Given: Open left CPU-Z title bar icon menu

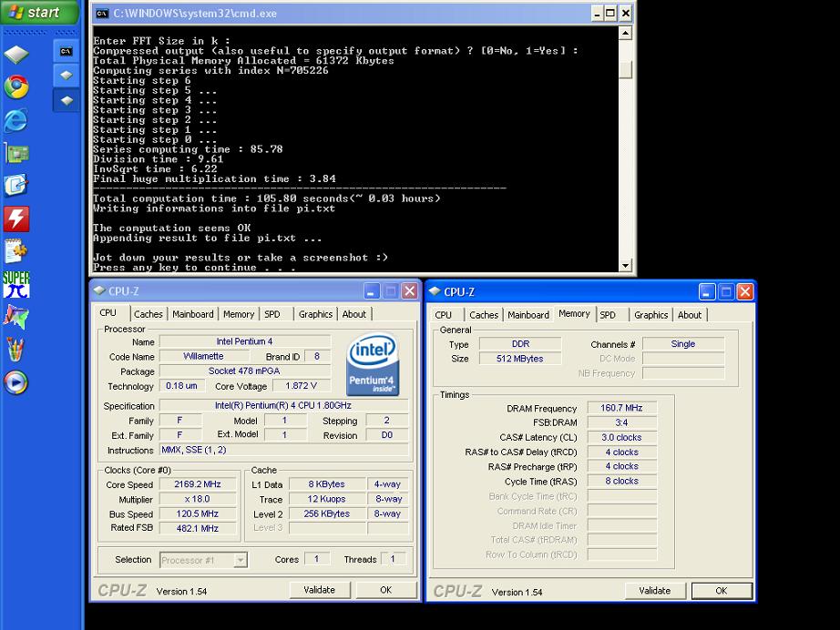Looking at the screenshot, I should coord(99,290).
